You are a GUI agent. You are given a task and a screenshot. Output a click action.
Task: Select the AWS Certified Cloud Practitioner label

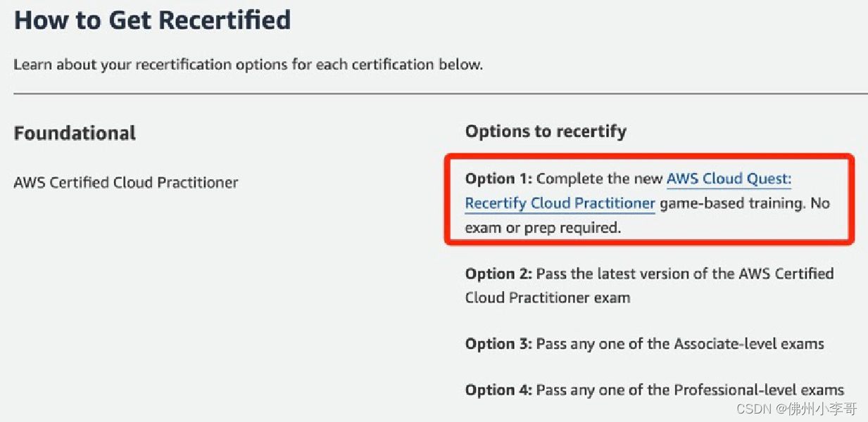click(126, 183)
